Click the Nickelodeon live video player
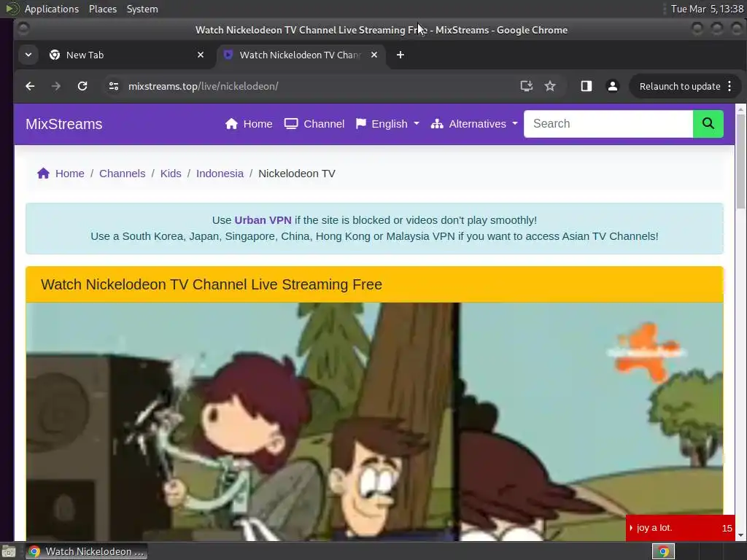This screenshot has height=560, width=747. pos(374,422)
